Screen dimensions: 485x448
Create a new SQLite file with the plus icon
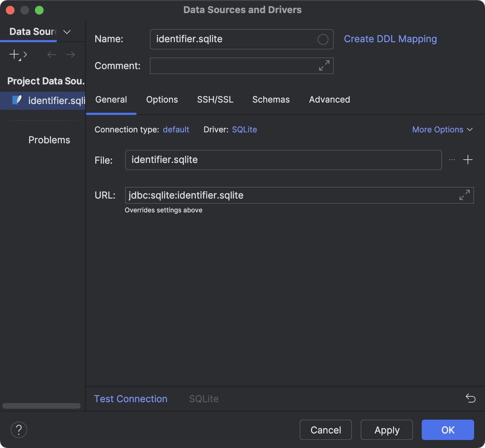pyautogui.click(x=468, y=160)
